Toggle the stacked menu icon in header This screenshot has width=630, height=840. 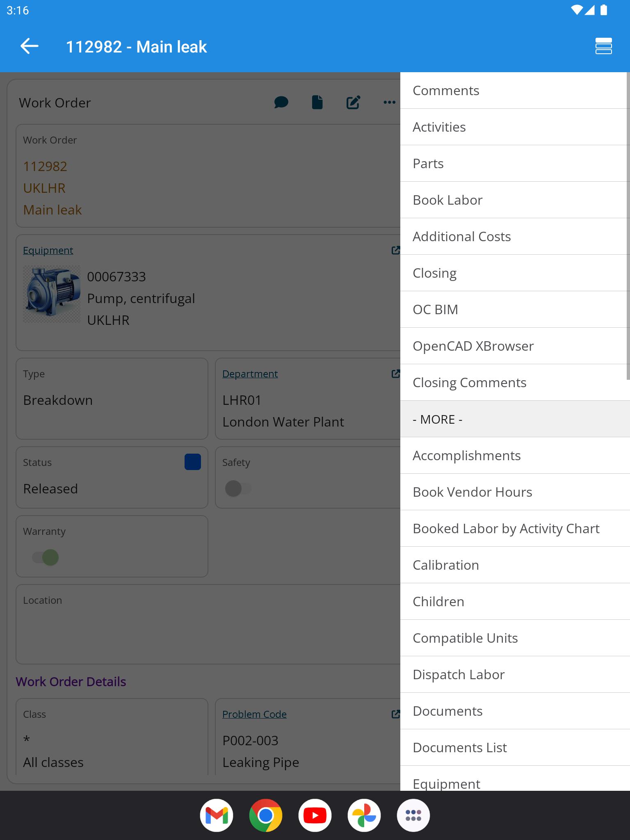603,46
